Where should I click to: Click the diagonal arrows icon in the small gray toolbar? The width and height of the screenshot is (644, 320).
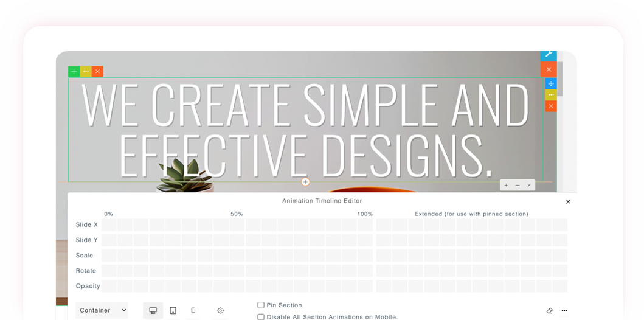point(529,186)
